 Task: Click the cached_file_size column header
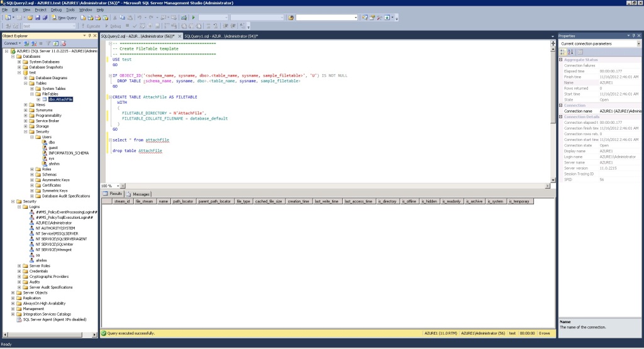[x=269, y=201]
